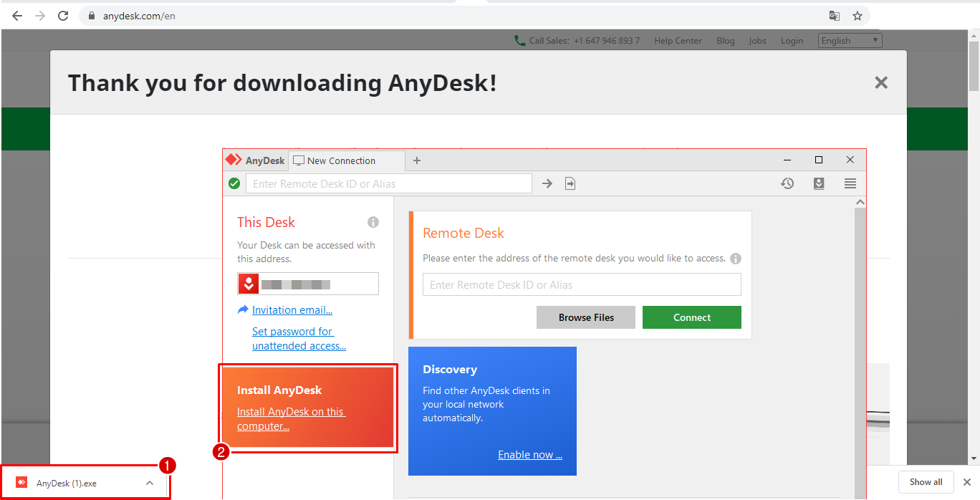Open the Jobs link
The image size is (980, 500).
click(x=757, y=41)
